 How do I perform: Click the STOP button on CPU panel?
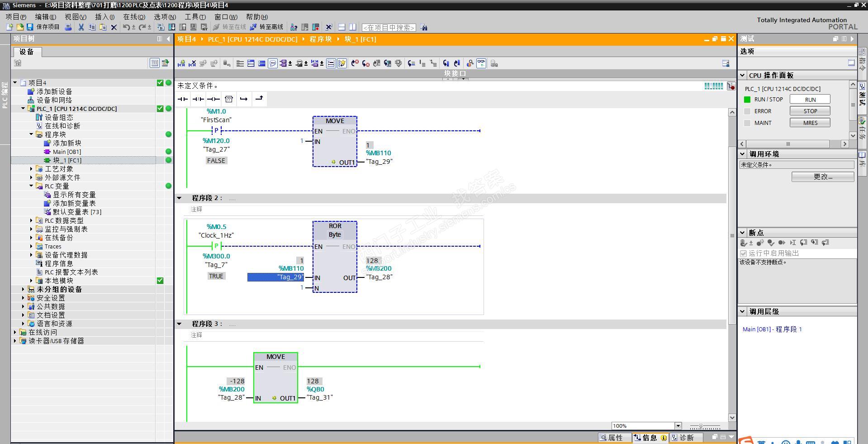(x=810, y=111)
